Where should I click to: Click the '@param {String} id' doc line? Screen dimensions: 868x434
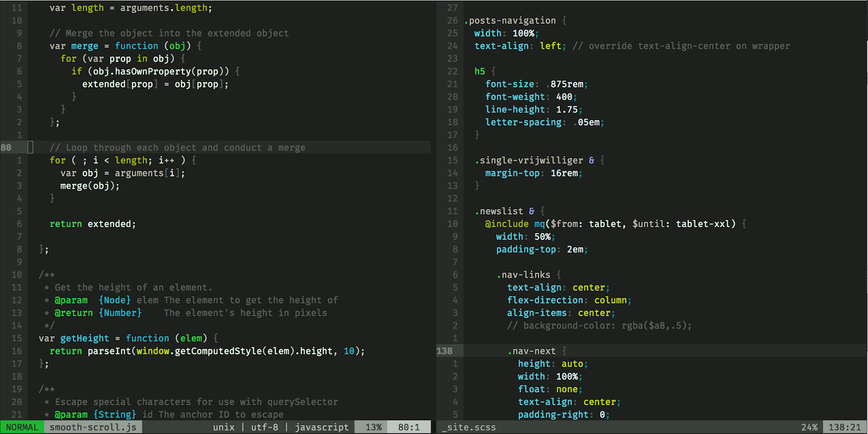click(x=164, y=414)
